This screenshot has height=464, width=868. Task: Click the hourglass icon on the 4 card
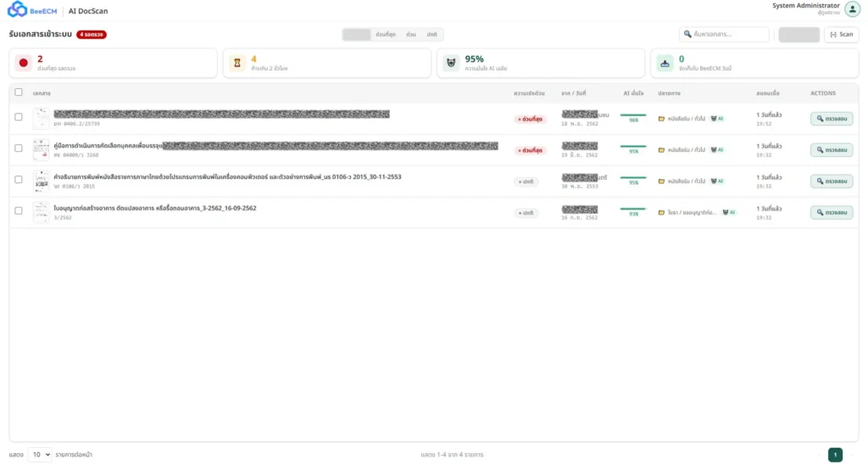237,63
